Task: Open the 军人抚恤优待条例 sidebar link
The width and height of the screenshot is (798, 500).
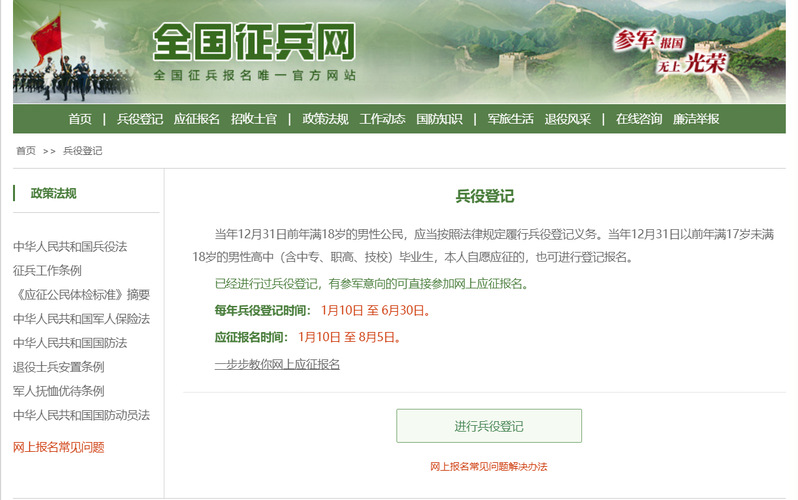Action: [59, 391]
